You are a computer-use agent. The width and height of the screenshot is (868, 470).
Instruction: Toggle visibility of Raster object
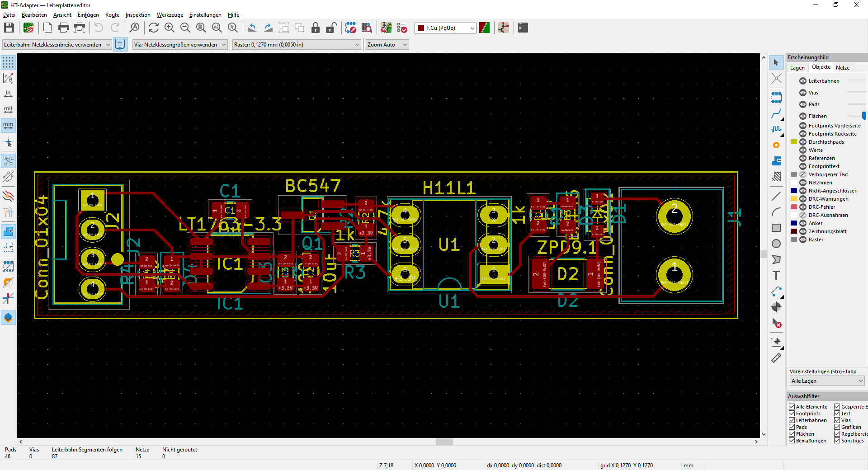click(x=803, y=240)
